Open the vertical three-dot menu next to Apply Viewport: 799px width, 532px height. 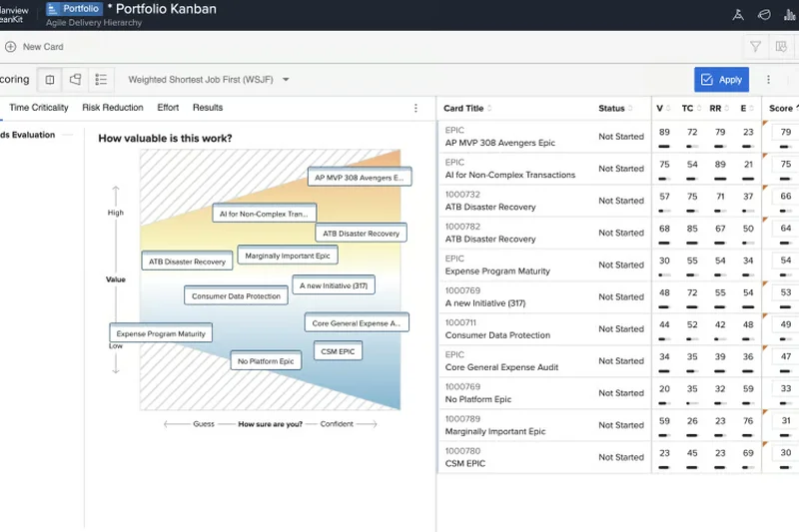point(768,80)
